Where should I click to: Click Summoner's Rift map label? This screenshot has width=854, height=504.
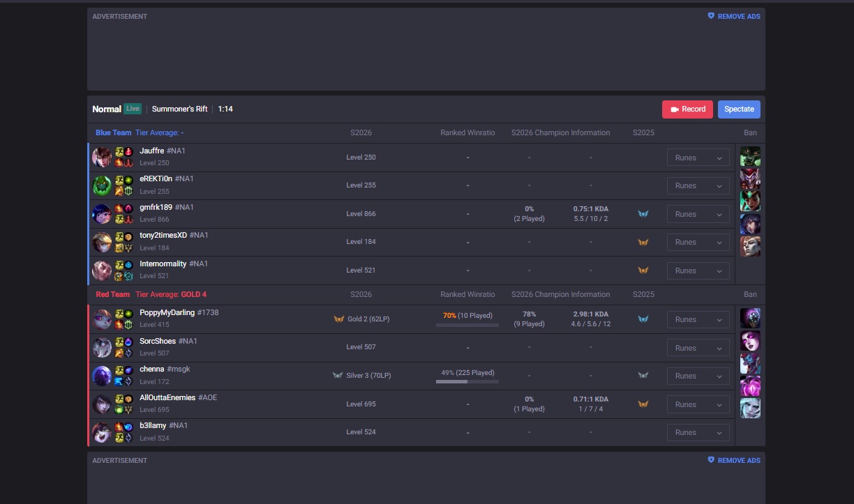tap(180, 109)
